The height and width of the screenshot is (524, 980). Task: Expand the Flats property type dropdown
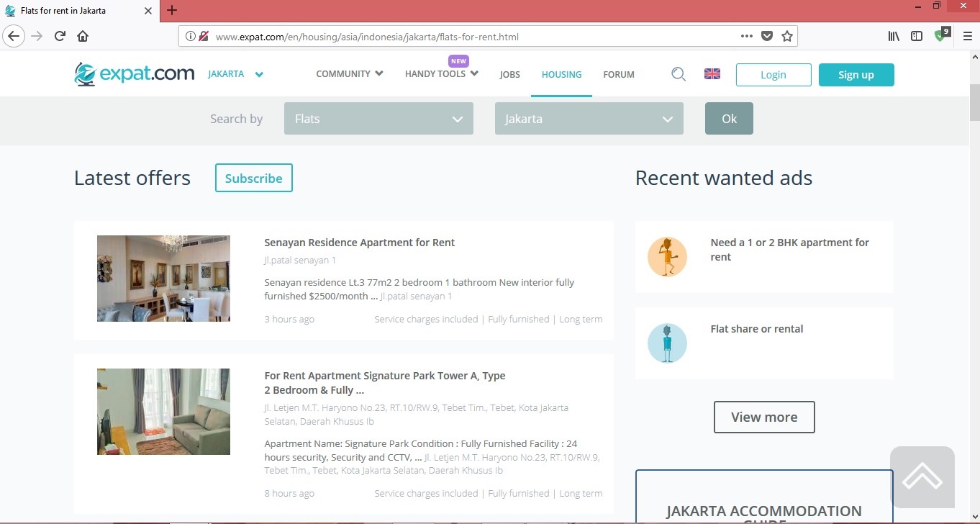[x=378, y=119]
